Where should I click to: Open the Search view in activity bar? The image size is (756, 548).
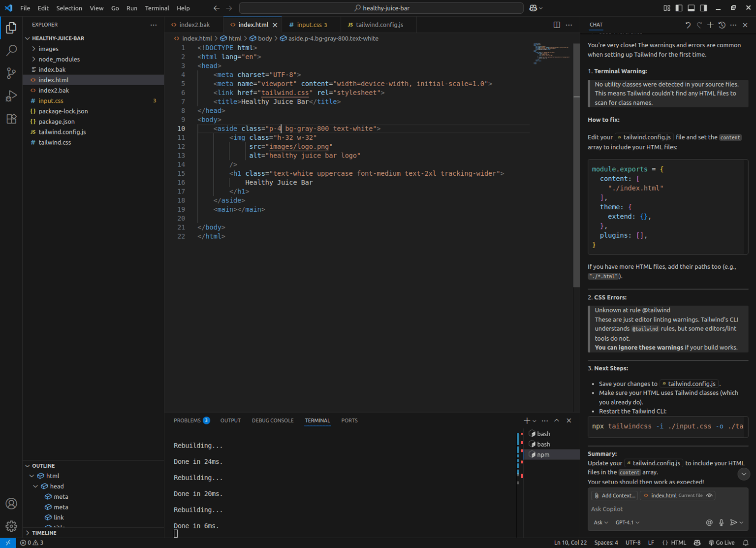[11, 50]
